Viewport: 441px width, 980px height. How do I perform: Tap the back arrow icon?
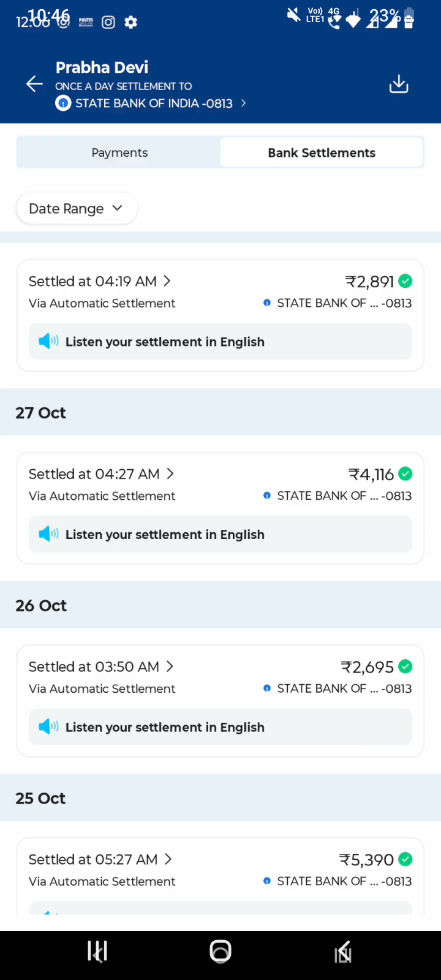coord(34,84)
